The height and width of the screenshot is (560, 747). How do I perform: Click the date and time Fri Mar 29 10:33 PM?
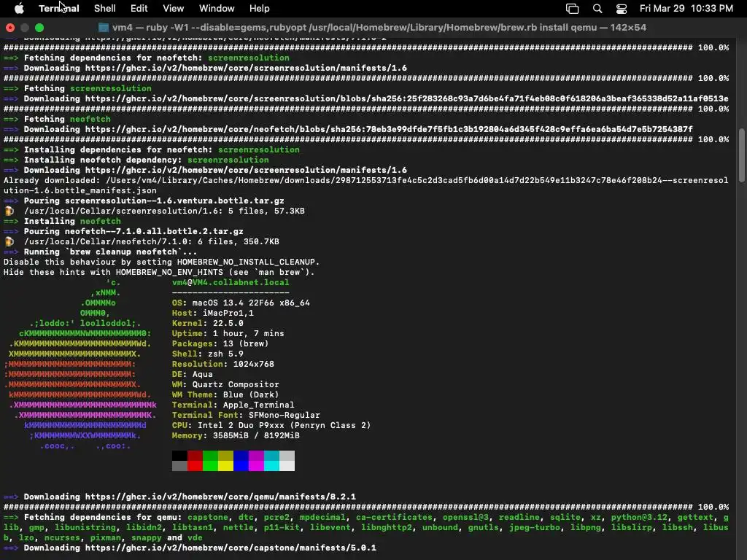tap(686, 8)
